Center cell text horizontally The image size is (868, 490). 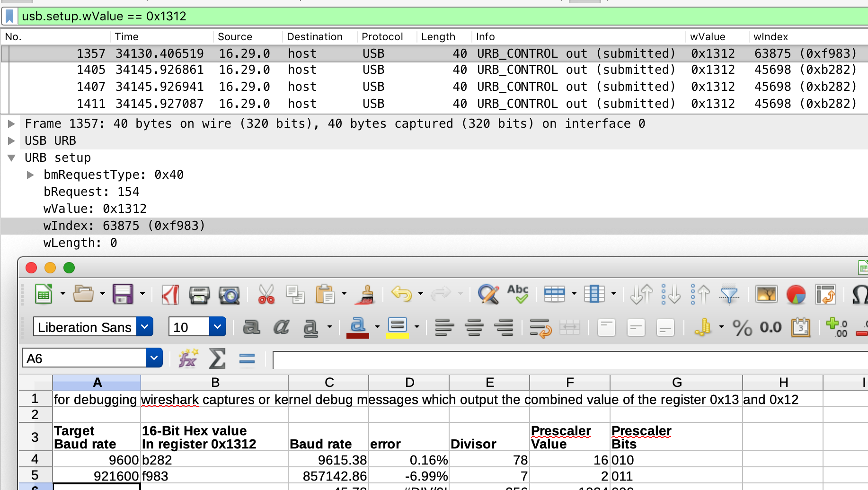coord(474,327)
